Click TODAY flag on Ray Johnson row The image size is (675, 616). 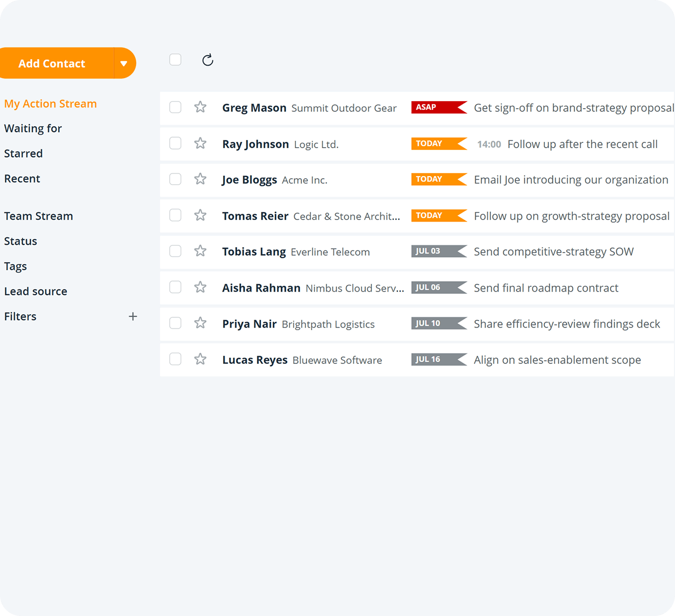coord(439,143)
